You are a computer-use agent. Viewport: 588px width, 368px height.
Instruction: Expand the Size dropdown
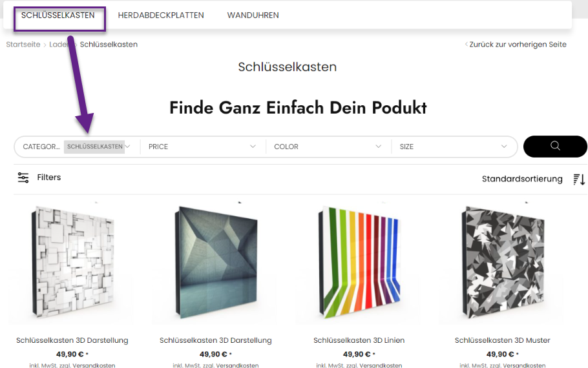454,147
